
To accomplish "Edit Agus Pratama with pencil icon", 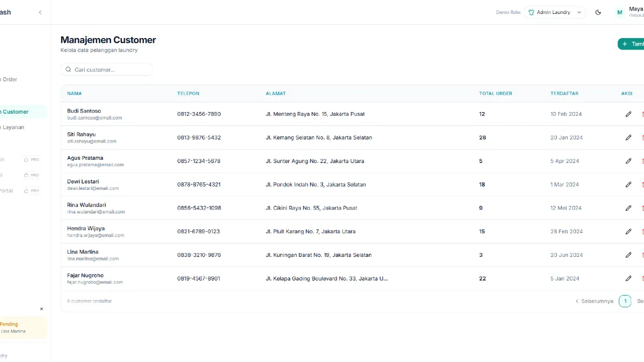I will click(628, 161).
